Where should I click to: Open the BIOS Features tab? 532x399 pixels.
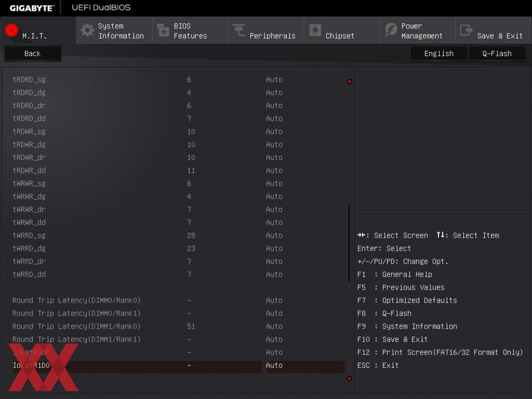[x=190, y=30]
